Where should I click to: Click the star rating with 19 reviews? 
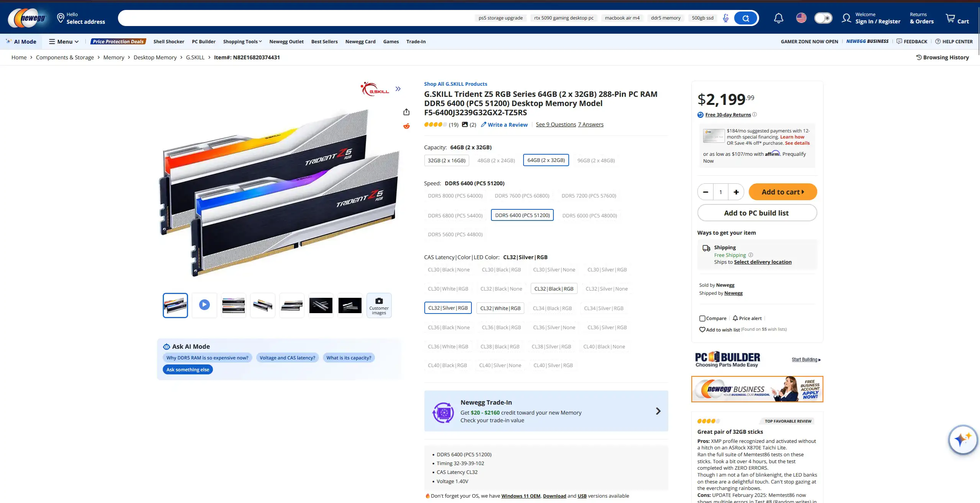point(441,124)
